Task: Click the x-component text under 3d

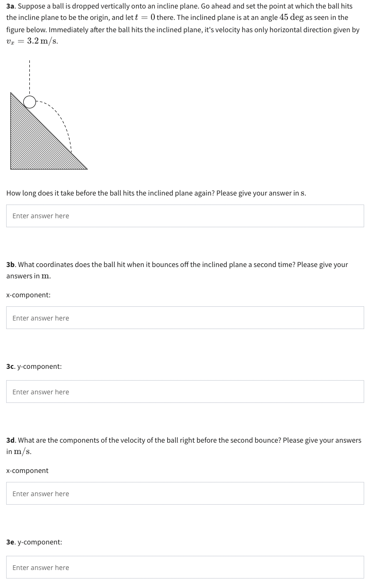Action: [x=27, y=470]
